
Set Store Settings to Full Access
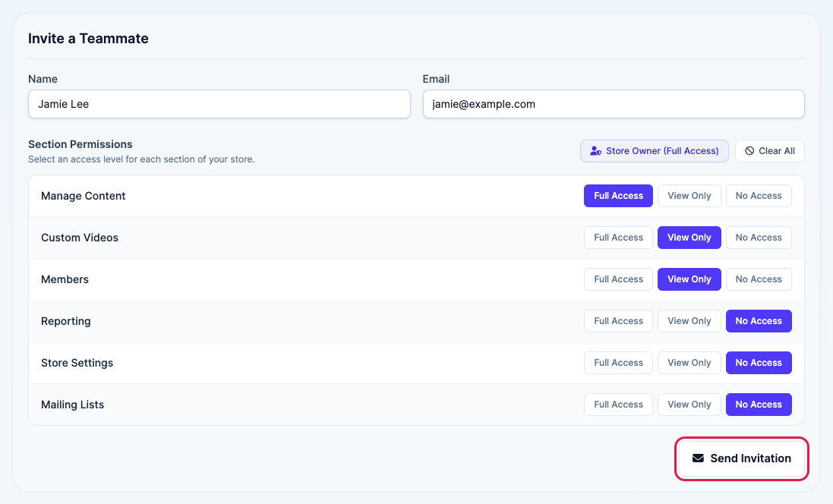[x=618, y=363]
